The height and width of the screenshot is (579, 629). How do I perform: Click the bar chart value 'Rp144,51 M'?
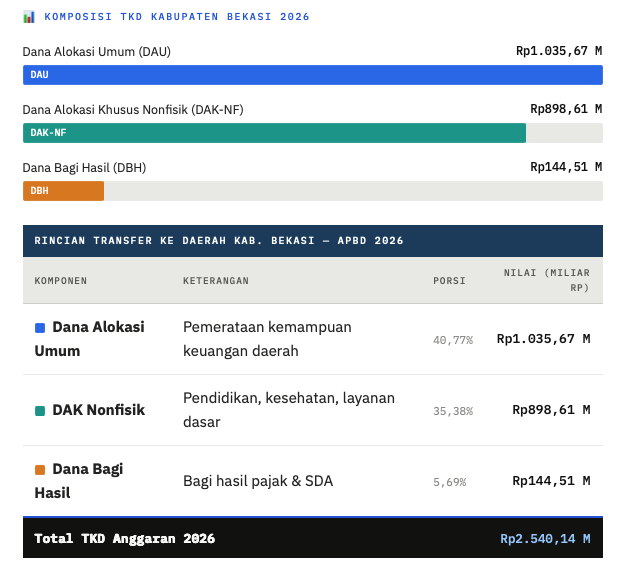(566, 167)
